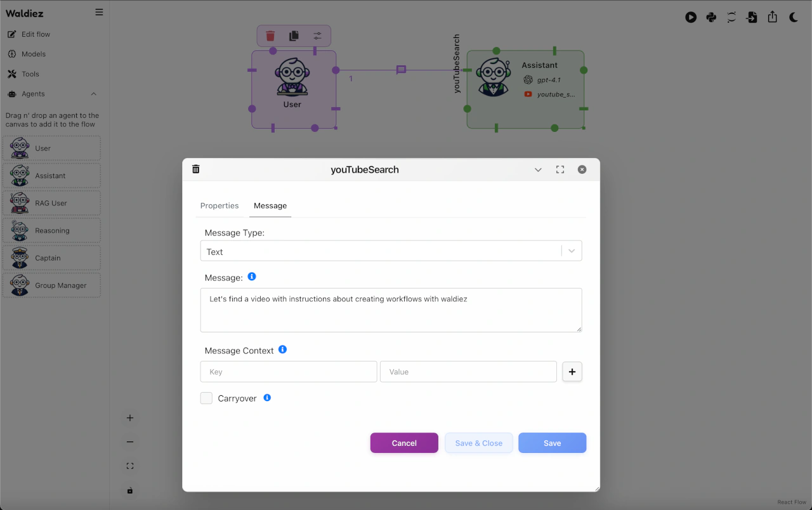812x510 pixels.
Task: Click the duplicate icon above User node
Action: (294, 36)
